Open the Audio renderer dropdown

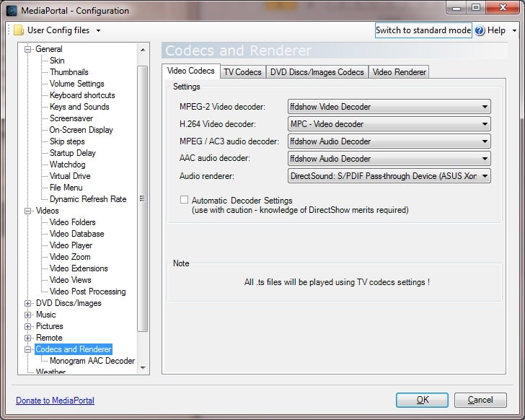coord(389,176)
